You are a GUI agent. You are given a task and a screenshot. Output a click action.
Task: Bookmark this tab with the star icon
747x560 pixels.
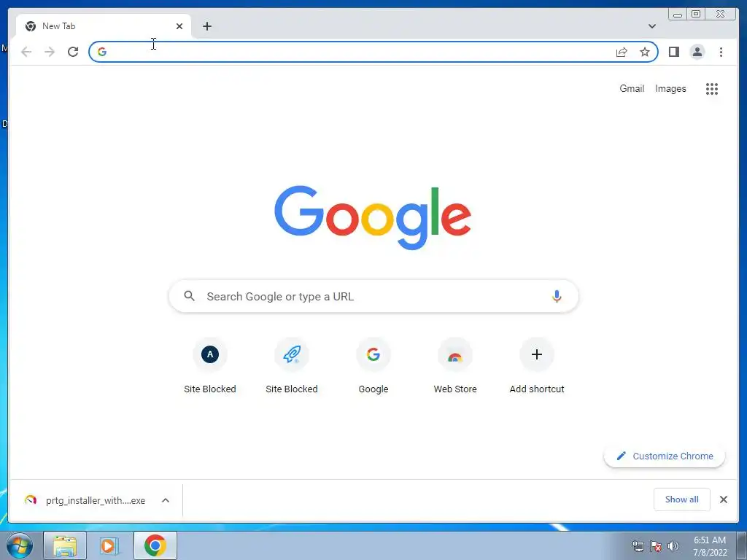[645, 52]
